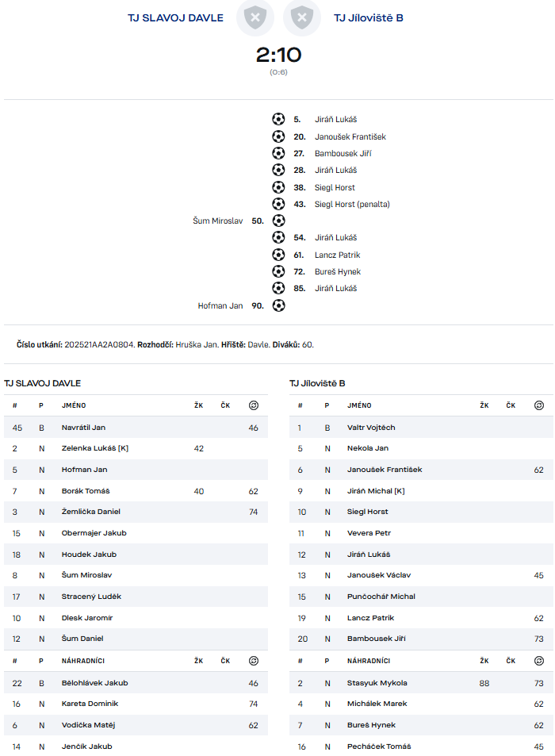
Task: Click the JMÉNO column header in Davle table
Action: pyautogui.click(x=73, y=405)
